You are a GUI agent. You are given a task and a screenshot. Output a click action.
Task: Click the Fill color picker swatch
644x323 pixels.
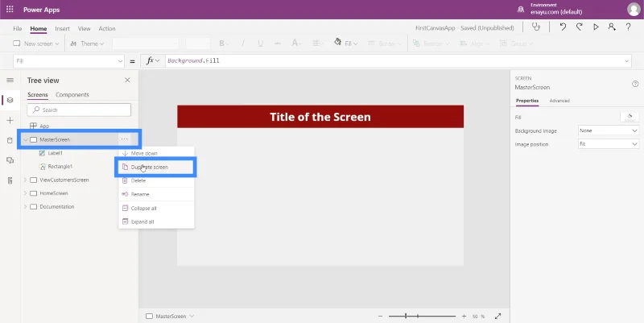tap(630, 117)
